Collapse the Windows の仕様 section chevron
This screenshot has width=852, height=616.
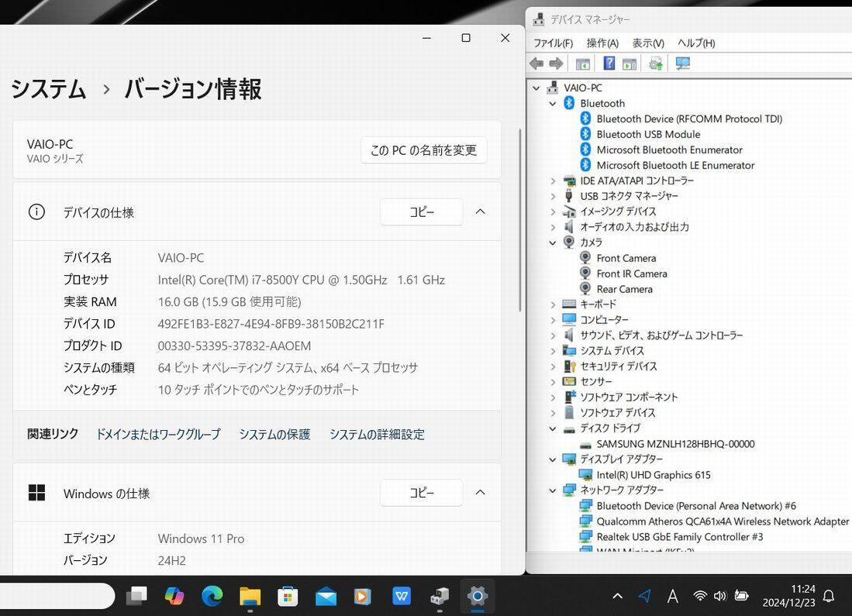coord(481,493)
